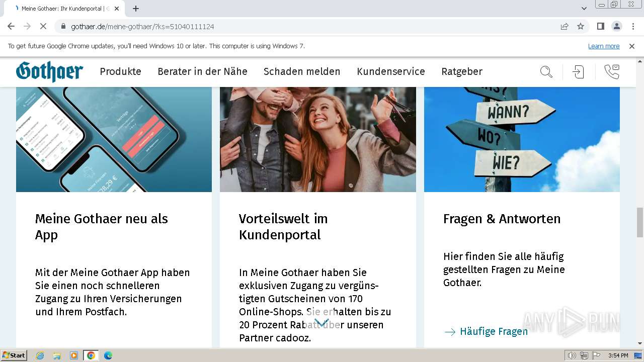
Task: Click the Windows Start button
Action: click(14, 355)
